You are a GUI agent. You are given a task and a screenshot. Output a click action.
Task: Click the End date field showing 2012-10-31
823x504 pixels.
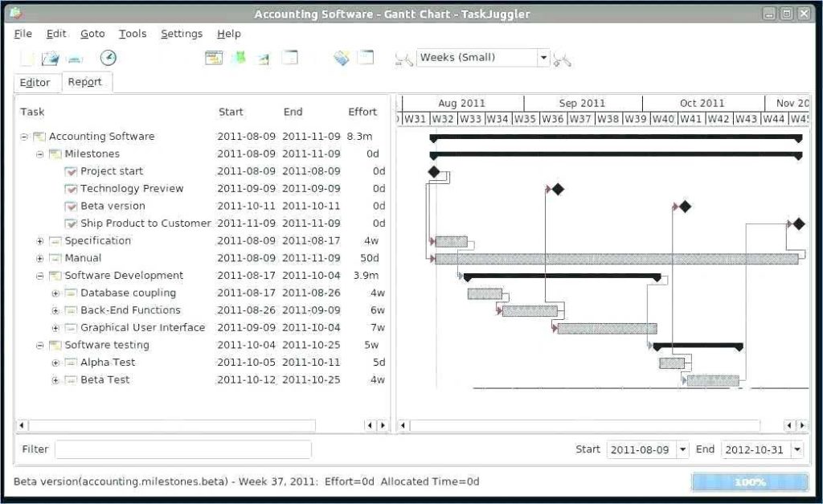[756, 449]
